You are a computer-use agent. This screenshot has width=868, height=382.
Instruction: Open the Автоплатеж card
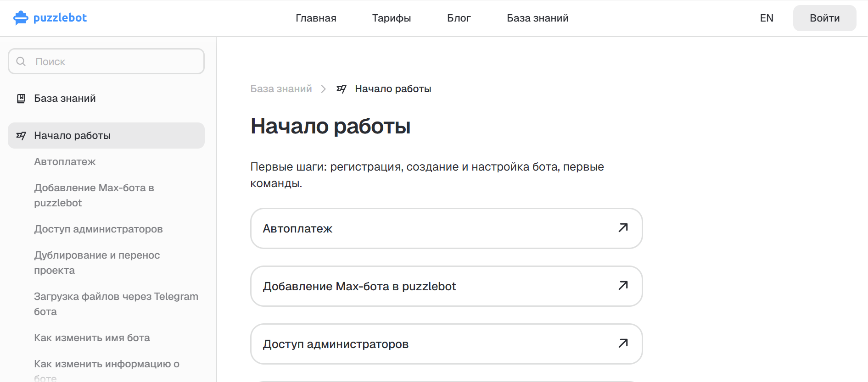[x=446, y=228]
